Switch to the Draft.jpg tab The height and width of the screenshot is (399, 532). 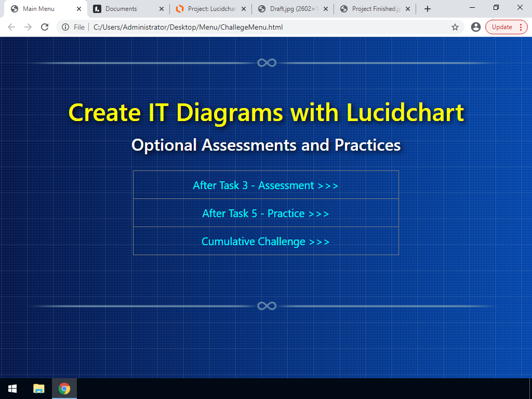pos(294,9)
